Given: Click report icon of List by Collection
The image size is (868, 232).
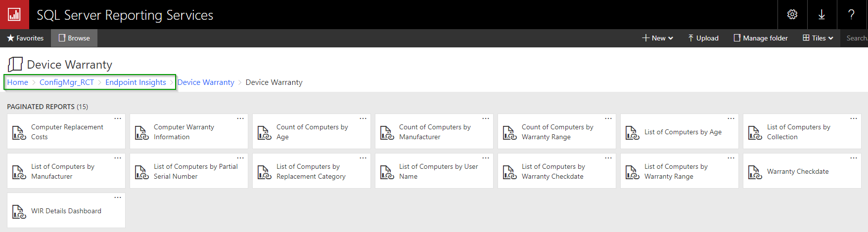Looking at the screenshot, I should click(x=755, y=133).
